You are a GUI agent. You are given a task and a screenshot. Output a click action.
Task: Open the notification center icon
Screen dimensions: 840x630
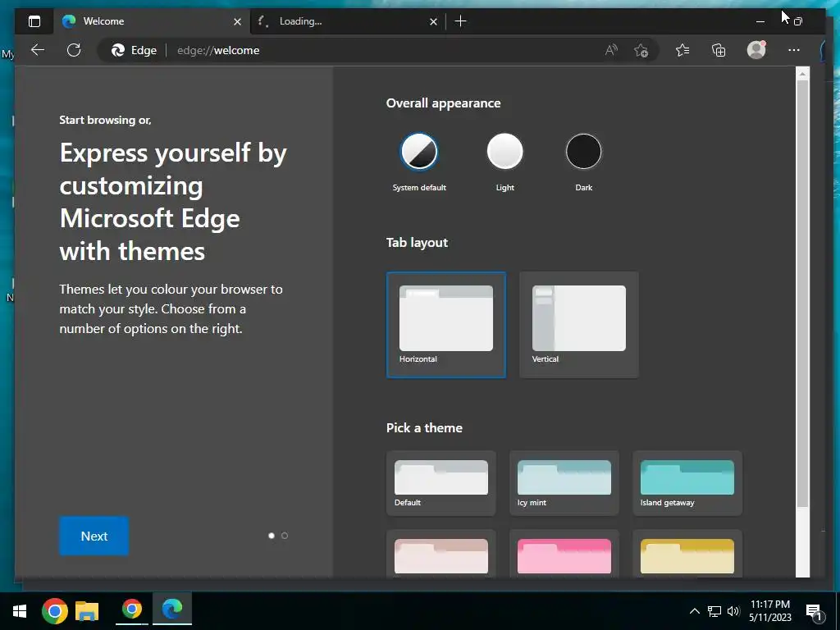coord(814,611)
